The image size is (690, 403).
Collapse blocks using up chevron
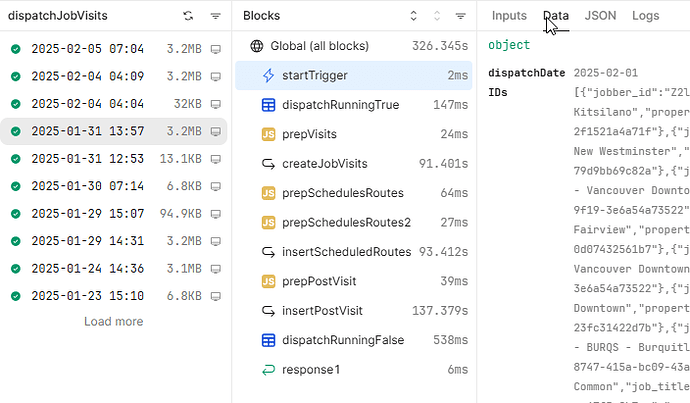coord(437,16)
